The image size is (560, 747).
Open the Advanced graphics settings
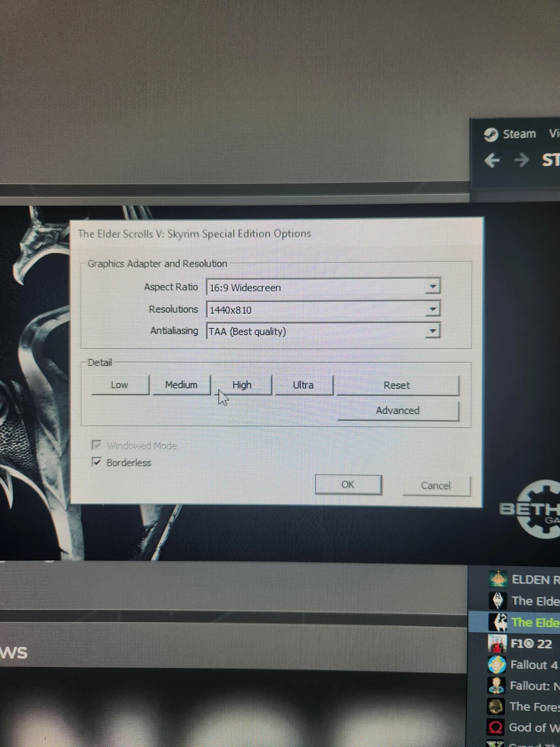pos(397,410)
